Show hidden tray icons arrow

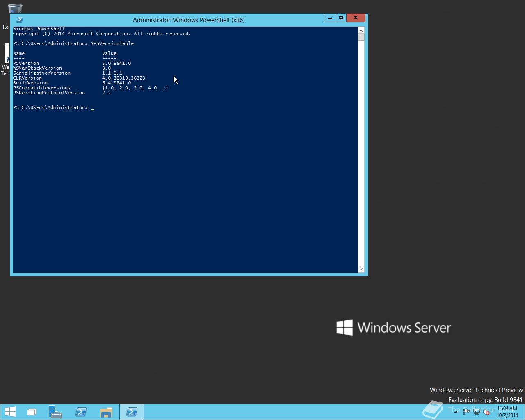point(456,412)
